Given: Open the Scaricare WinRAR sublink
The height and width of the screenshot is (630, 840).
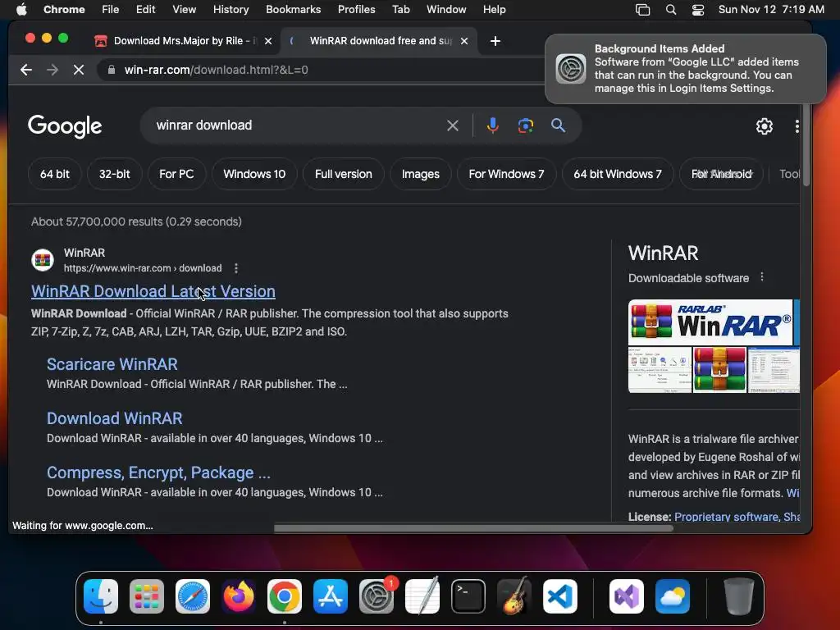Looking at the screenshot, I should (112, 364).
